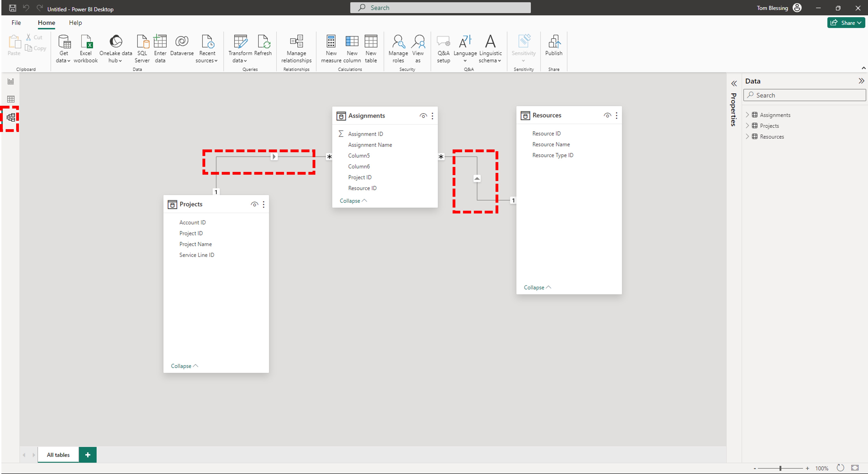The image size is (868, 474).
Task: Connect to SQL Server
Action: click(142, 48)
